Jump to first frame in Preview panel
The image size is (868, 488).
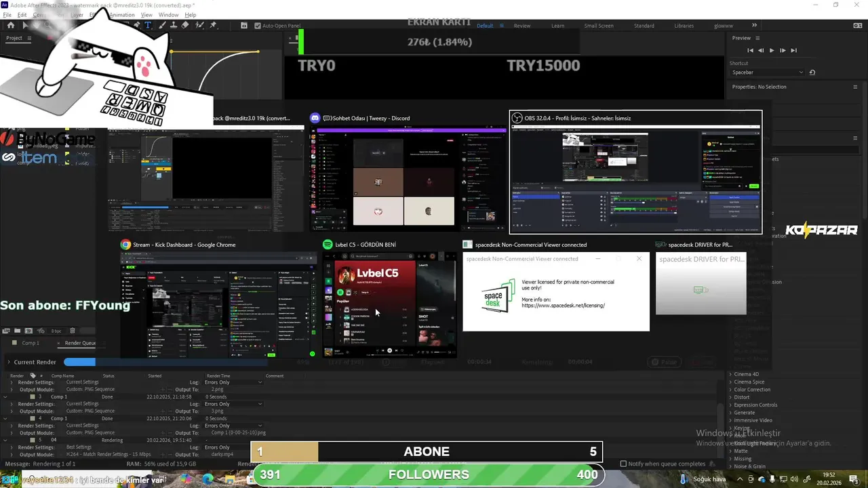click(750, 50)
